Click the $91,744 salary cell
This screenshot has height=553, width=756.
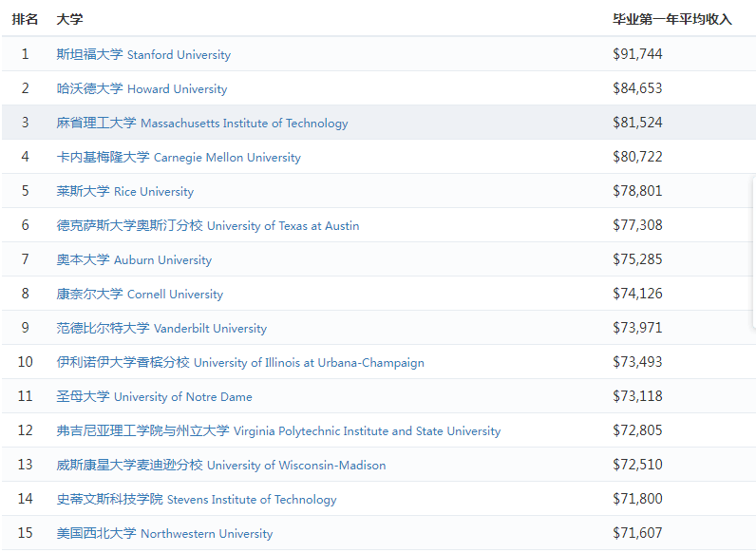pyautogui.click(x=637, y=54)
